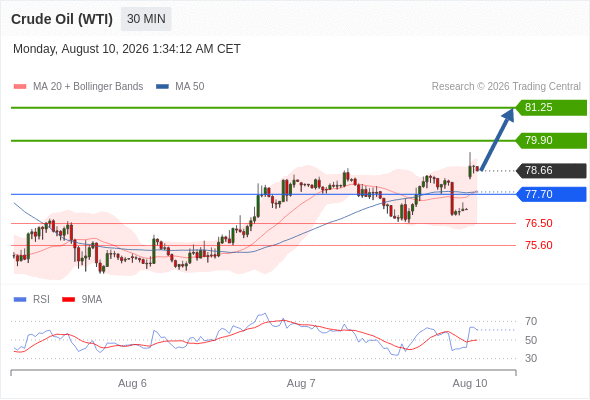Click the Aug 10 date axis label
The image size is (590, 400).
pyautogui.click(x=470, y=383)
